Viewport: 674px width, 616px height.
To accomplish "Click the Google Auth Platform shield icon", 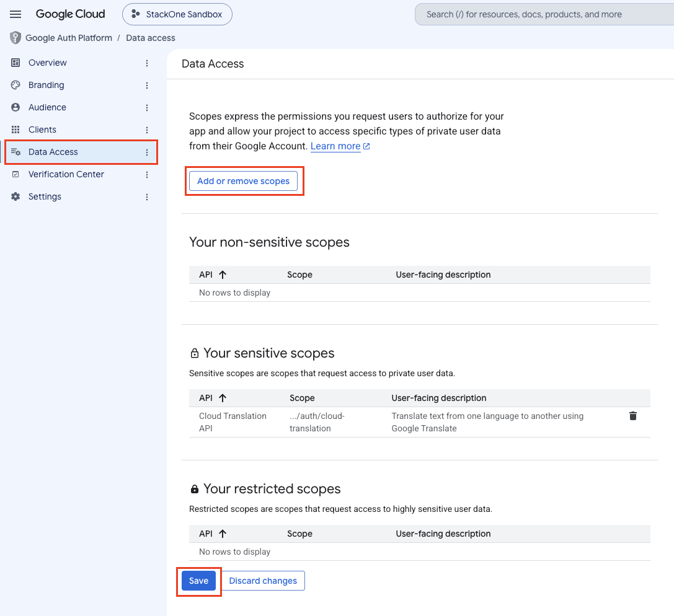I will tap(16, 38).
